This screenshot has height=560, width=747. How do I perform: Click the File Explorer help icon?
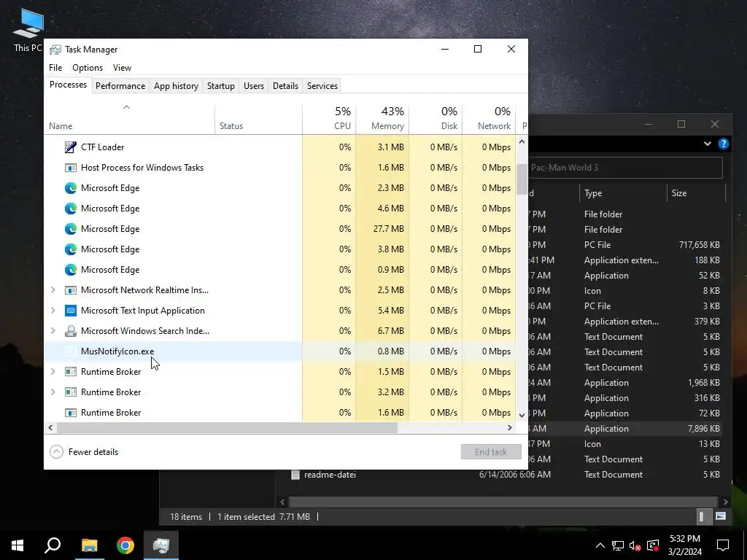(723, 144)
